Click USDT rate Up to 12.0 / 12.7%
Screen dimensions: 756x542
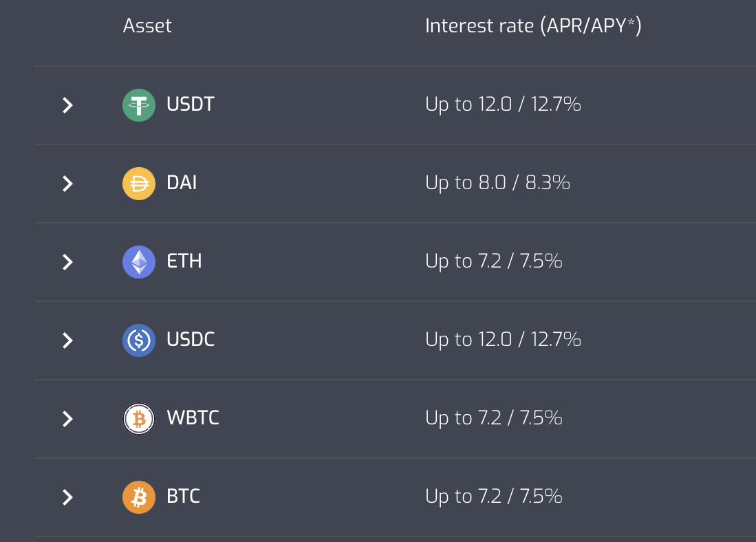(503, 105)
